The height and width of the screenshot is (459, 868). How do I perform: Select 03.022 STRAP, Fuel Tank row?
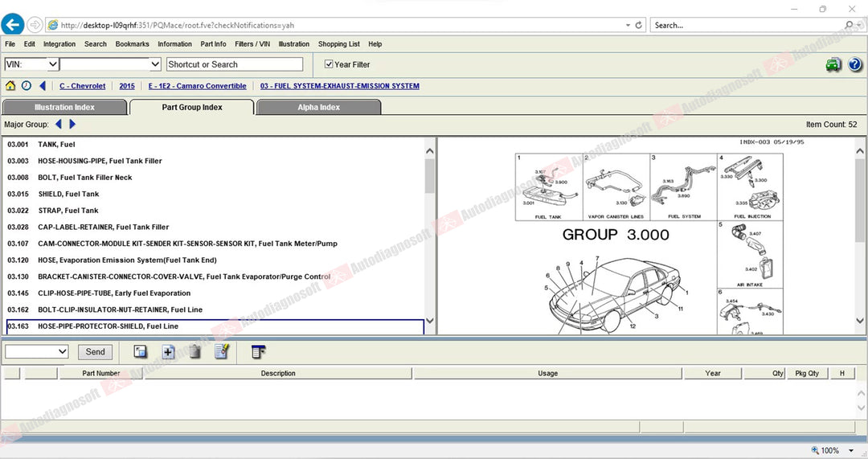(215, 211)
